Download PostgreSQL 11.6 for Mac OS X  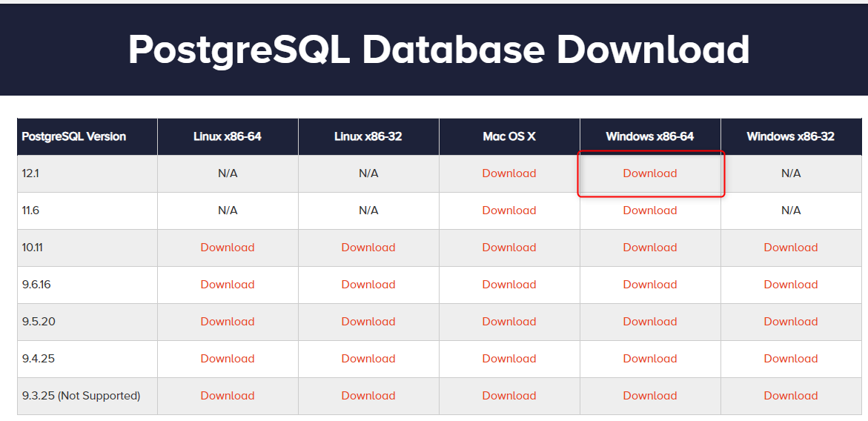coord(508,210)
